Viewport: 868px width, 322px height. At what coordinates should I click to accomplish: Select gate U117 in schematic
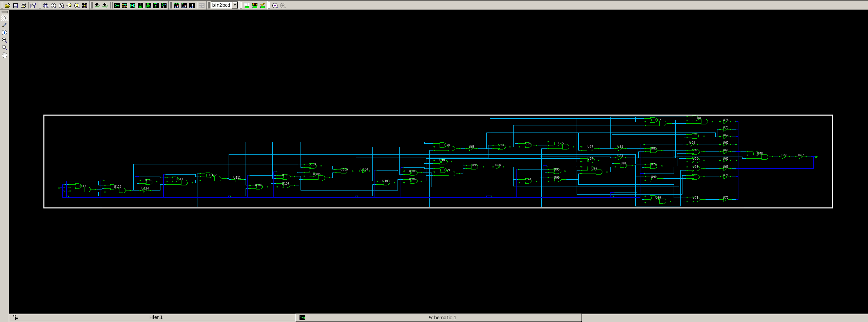click(x=82, y=188)
